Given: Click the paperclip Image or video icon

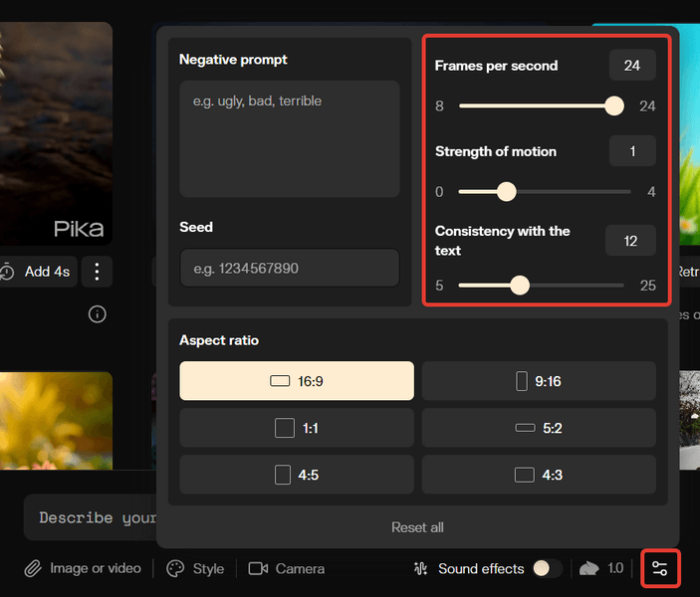Looking at the screenshot, I should coord(33,569).
